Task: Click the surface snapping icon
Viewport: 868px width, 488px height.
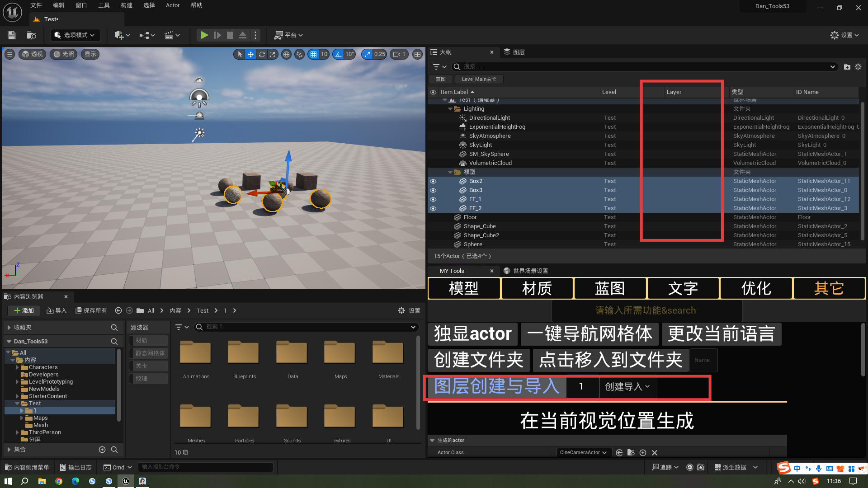Action: (x=299, y=54)
